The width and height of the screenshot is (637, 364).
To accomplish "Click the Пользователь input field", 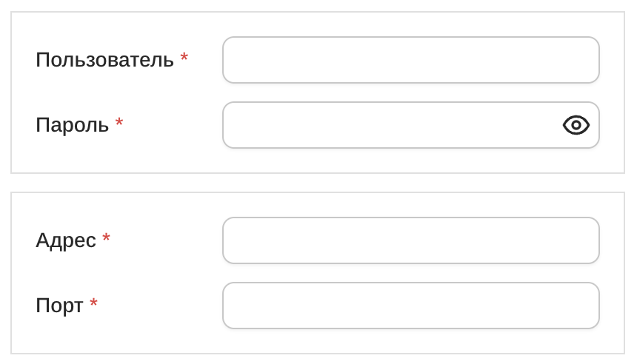I will 410,60.
